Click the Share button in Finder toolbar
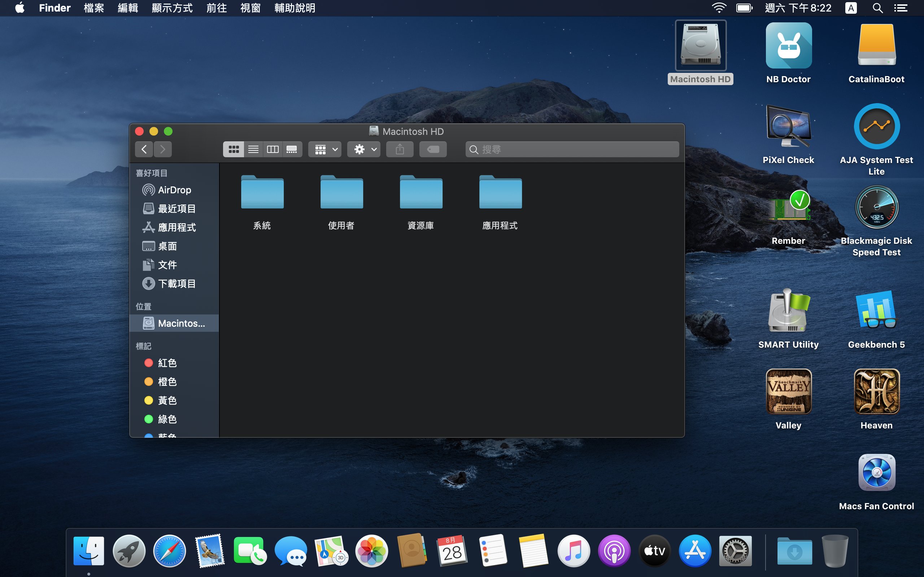The width and height of the screenshot is (924, 577). click(x=400, y=149)
